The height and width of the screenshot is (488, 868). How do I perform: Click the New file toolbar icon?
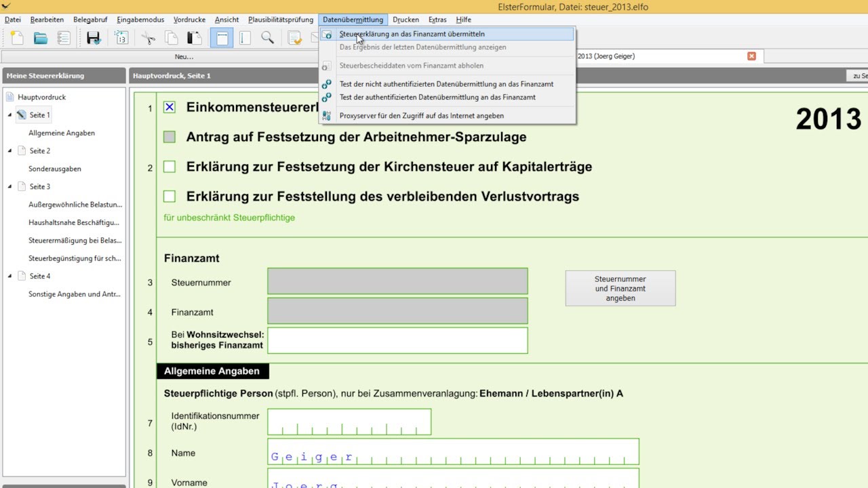[17, 38]
